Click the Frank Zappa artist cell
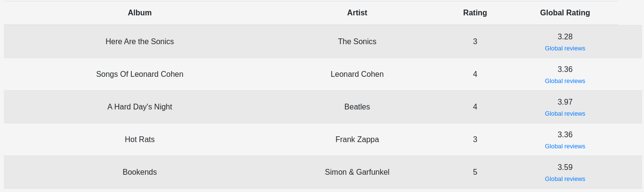The height and width of the screenshot is (192, 644). (x=357, y=140)
